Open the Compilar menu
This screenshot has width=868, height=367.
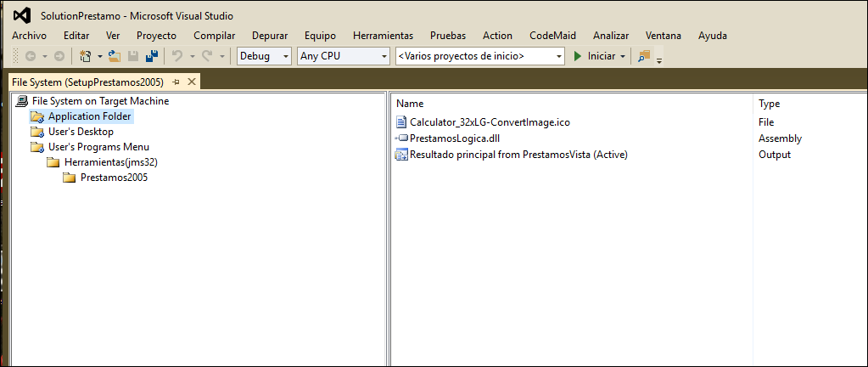coord(214,36)
